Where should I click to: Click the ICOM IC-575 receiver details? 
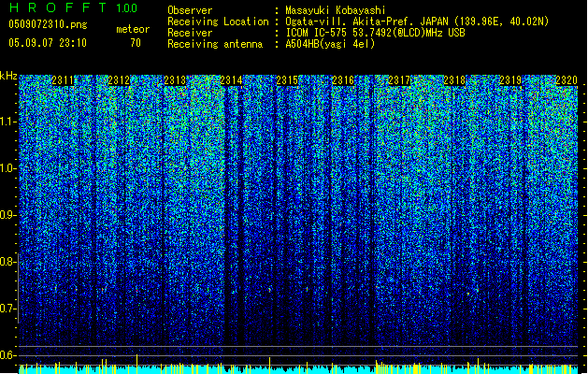(376, 33)
